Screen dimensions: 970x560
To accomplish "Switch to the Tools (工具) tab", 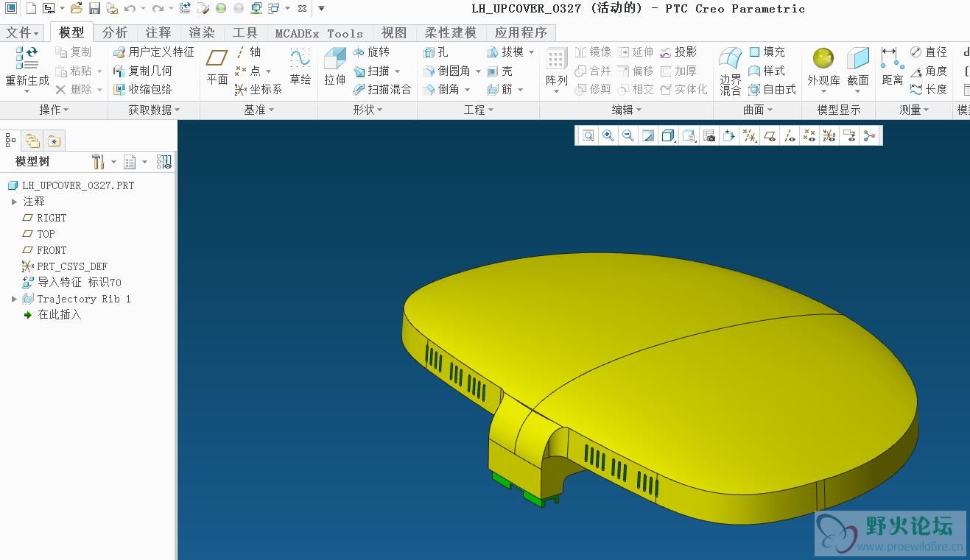I will coord(245,33).
